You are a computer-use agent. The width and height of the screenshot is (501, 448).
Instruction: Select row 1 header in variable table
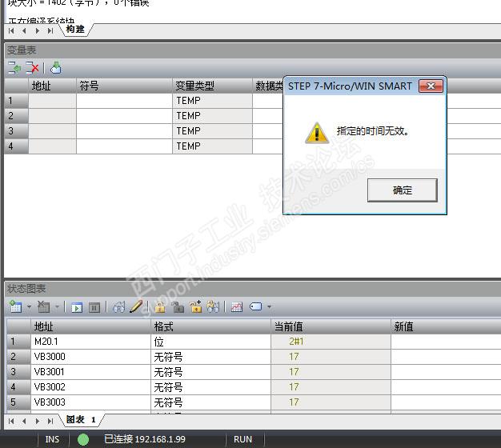[16, 101]
